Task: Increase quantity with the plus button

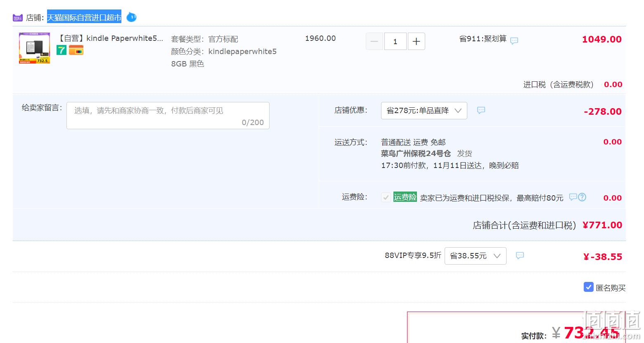Action: click(x=416, y=41)
